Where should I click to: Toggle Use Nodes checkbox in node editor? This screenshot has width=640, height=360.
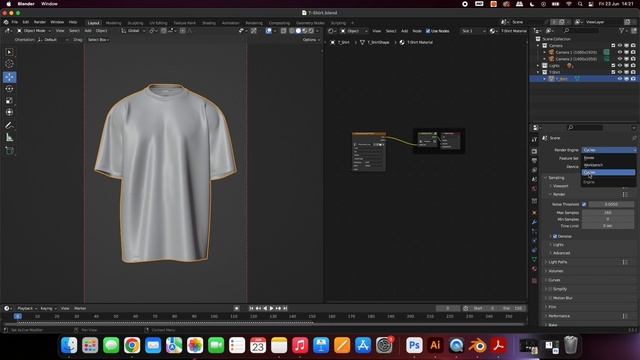click(x=428, y=31)
